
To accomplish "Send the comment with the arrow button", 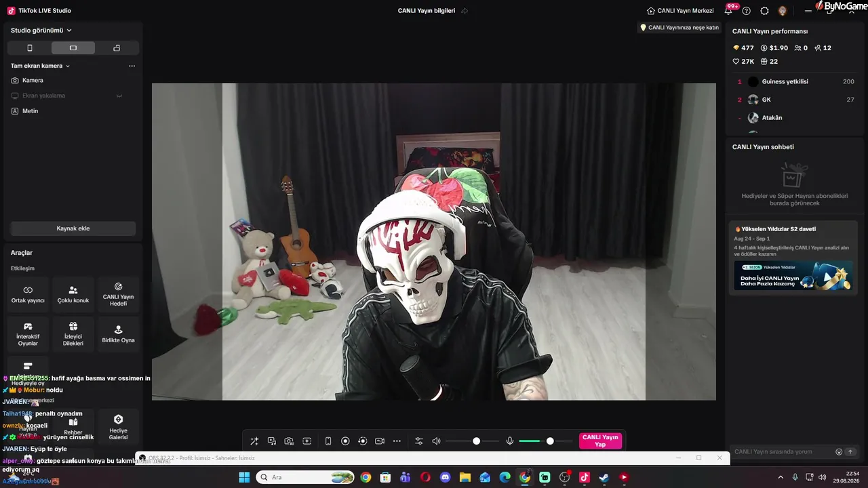I will click(x=850, y=451).
